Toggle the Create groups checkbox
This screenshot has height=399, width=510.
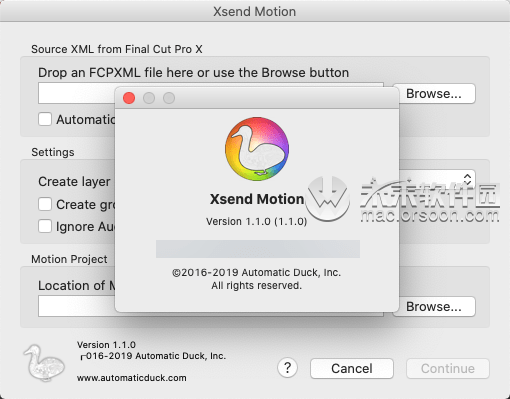click(x=45, y=204)
